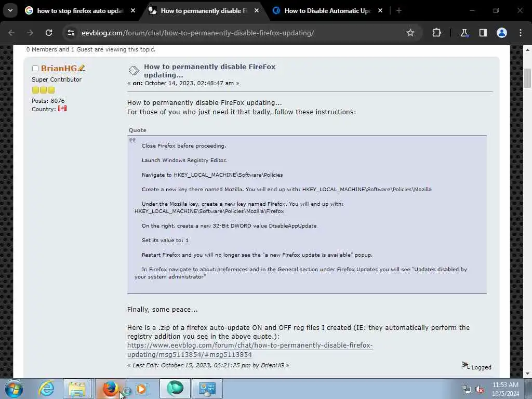Open the Windows Start menu
532x399 pixels.
[x=14, y=389]
